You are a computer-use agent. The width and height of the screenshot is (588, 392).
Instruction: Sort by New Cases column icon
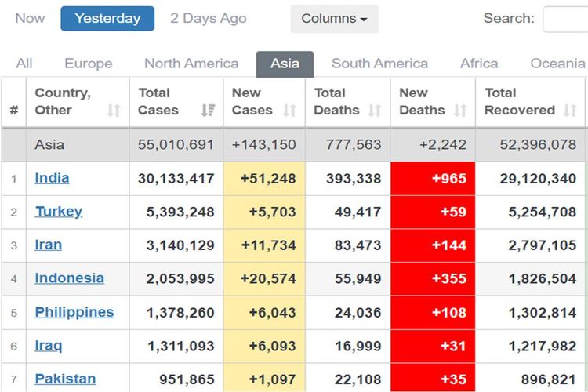[289, 111]
